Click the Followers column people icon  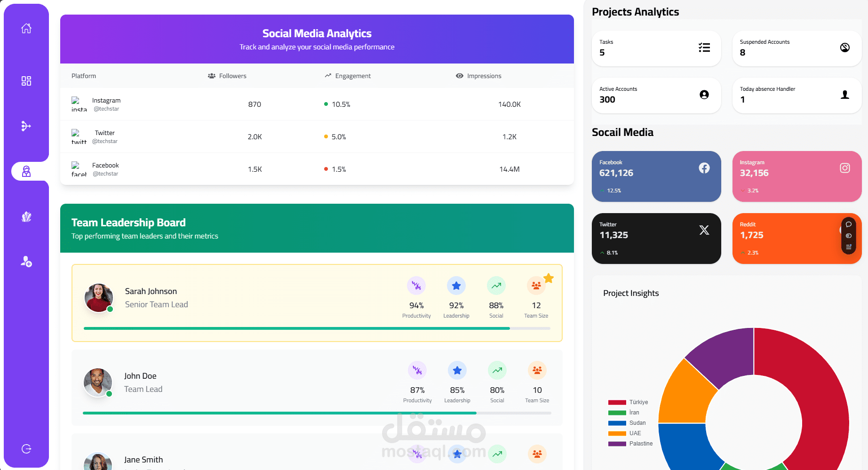(212, 76)
